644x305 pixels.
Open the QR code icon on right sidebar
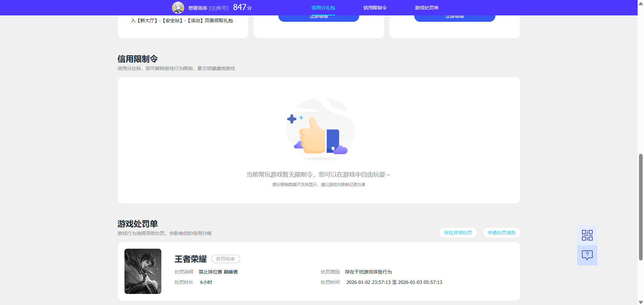587,235
